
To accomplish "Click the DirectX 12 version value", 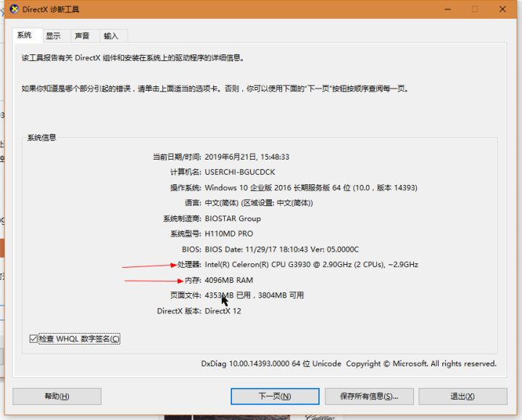I will (223, 311).
